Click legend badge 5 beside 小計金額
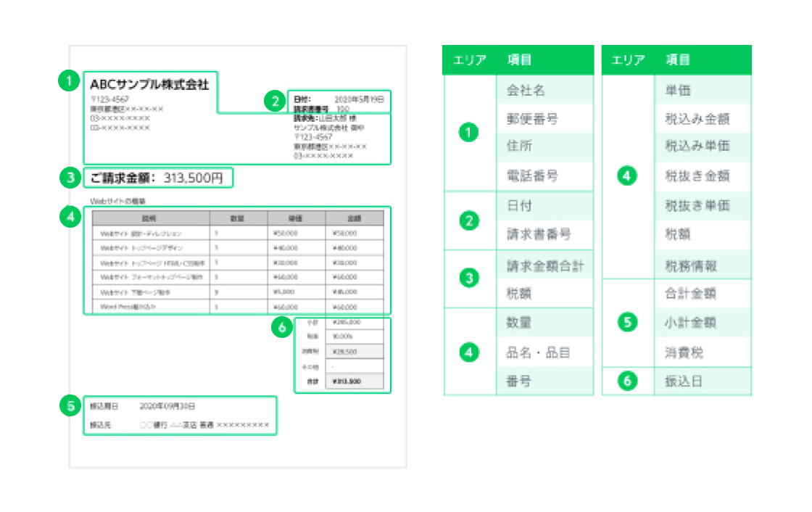 pyautogui.click(x=629, y=323)
